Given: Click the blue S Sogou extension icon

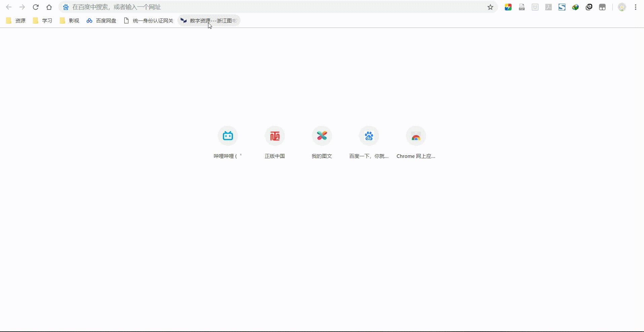Looking at the screenshot, I should point(562,7).
